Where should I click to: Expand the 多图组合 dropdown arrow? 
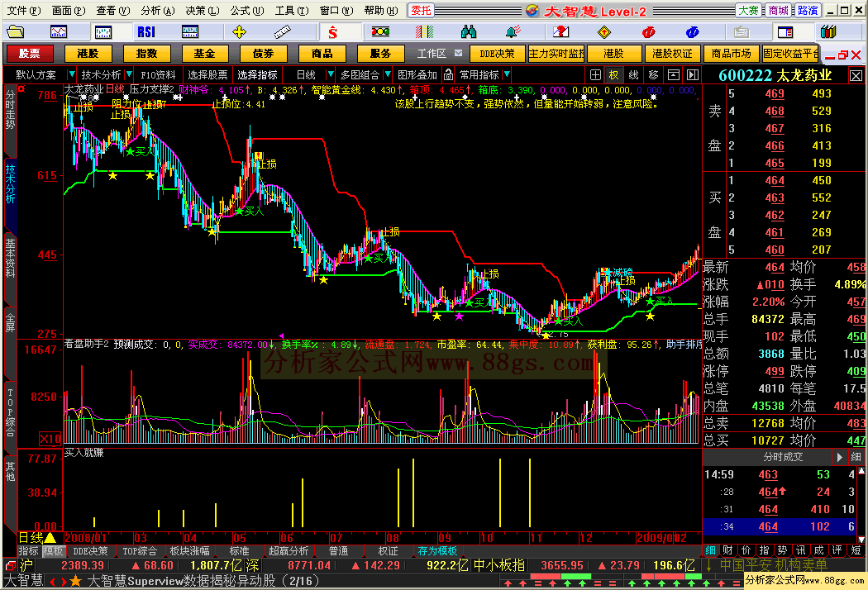tap(388, 74)
